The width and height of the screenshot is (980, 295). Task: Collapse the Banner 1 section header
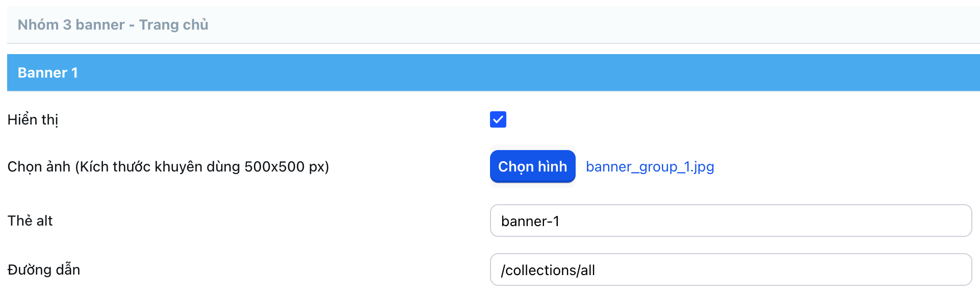pyautogui.click(x=493, y=72)
